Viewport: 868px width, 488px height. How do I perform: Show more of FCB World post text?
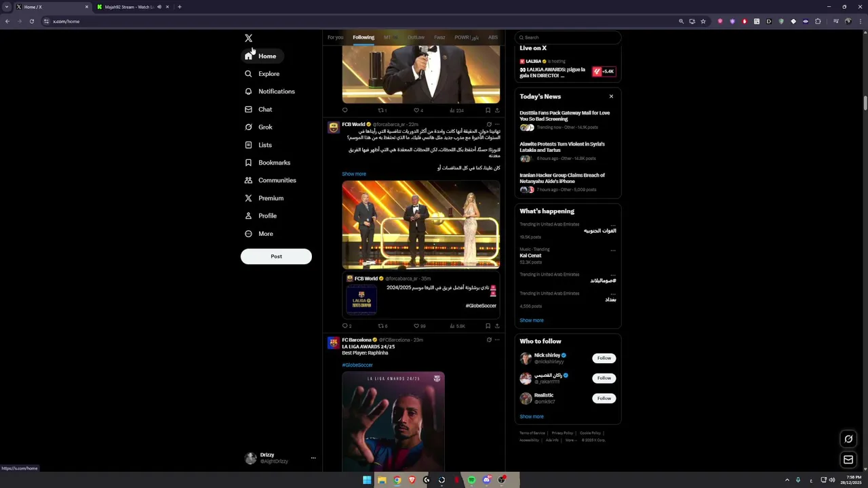pyautogui.click(x=354, y=174)
